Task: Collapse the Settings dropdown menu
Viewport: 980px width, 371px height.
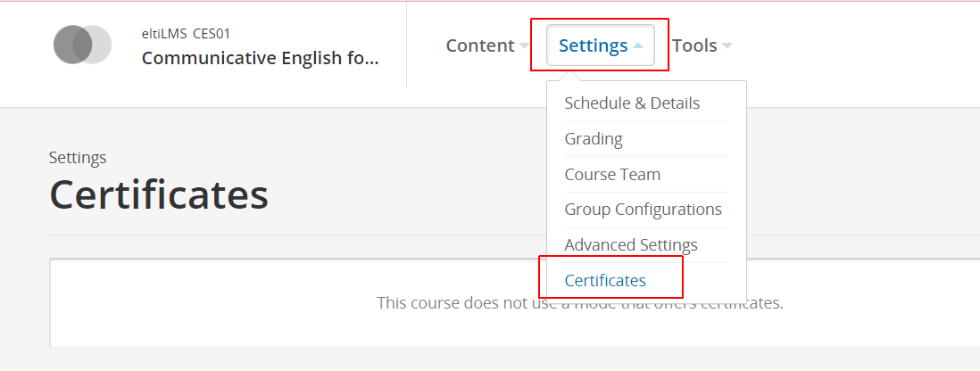Action: [x=601, y=45]
